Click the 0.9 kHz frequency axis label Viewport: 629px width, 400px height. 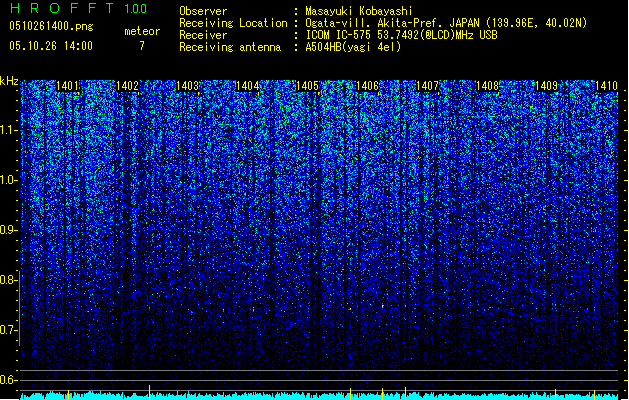pos(7,230)
